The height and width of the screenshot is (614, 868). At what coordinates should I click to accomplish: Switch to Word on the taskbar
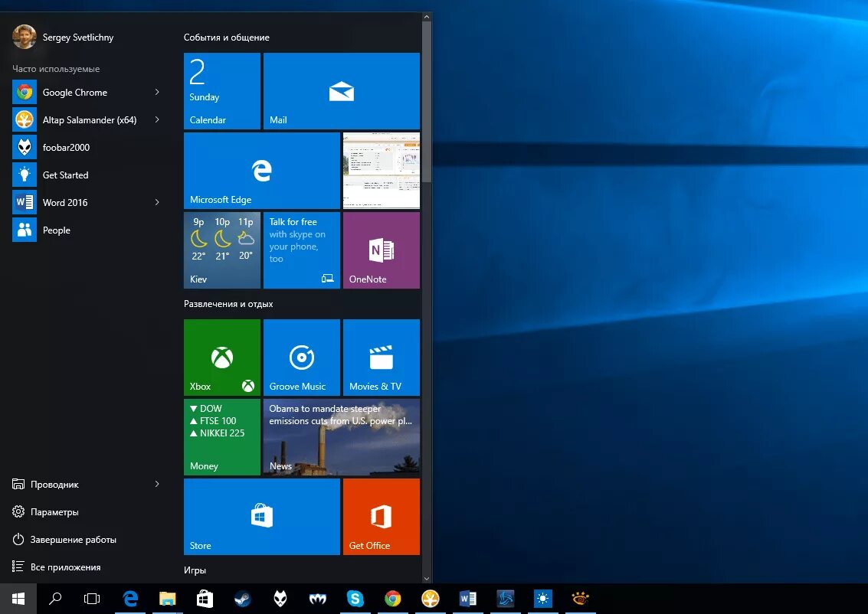[468, 599]
